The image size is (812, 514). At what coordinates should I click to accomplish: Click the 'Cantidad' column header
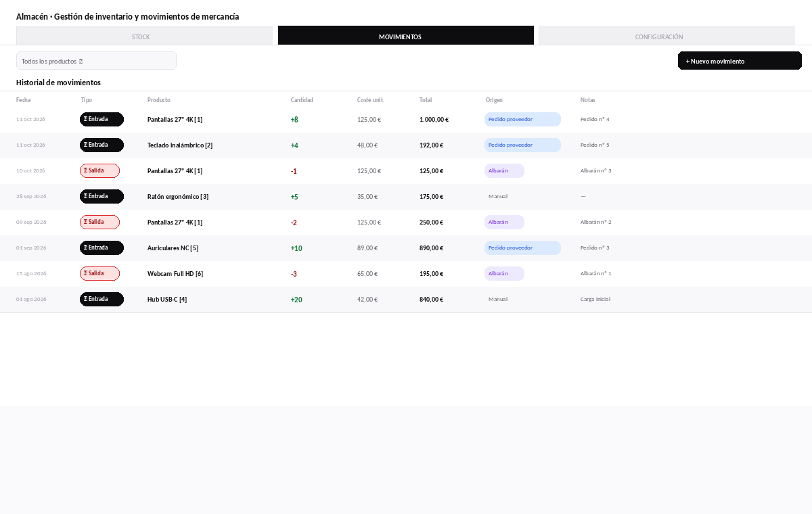(x=302, y=100)
